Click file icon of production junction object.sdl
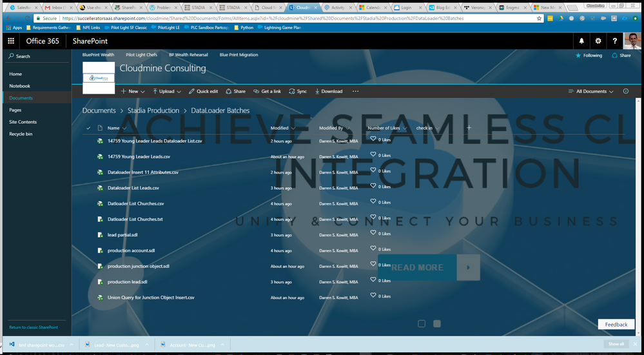 coord(100,266)
